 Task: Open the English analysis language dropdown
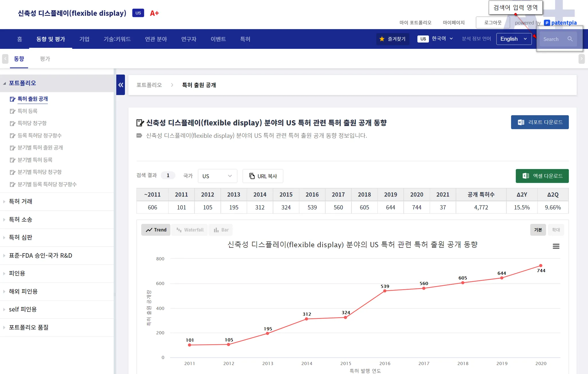(514, 39)
